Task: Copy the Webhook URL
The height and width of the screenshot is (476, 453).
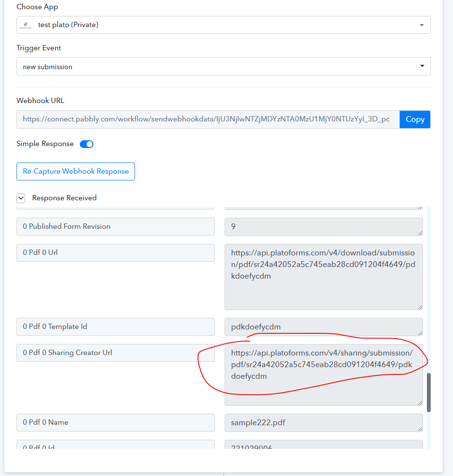Action: click(x=415, y=119)
